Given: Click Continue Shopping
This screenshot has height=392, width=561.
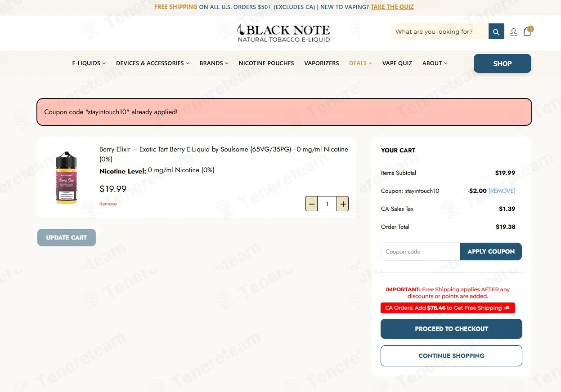Looking at the screenshot, I should click(451, 356).
